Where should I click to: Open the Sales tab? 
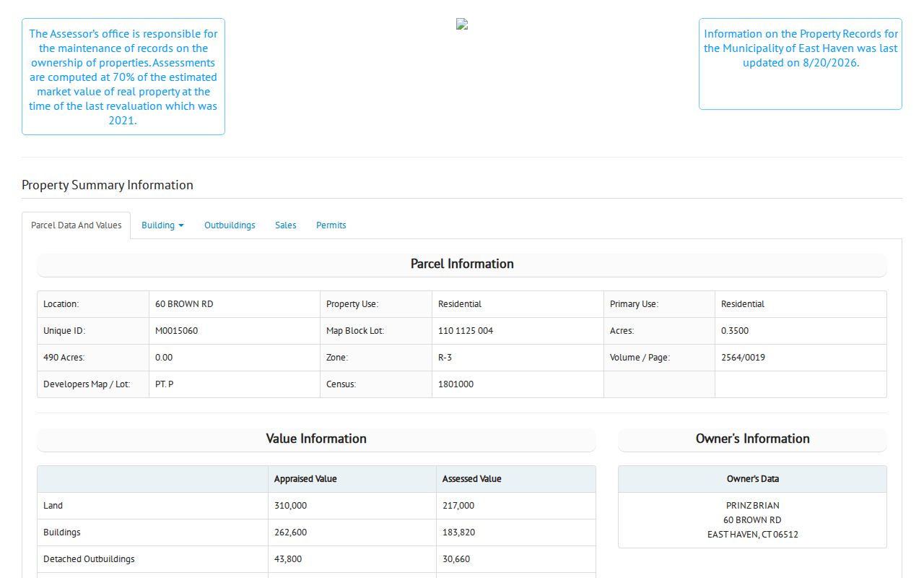click(x=286, y=225)
